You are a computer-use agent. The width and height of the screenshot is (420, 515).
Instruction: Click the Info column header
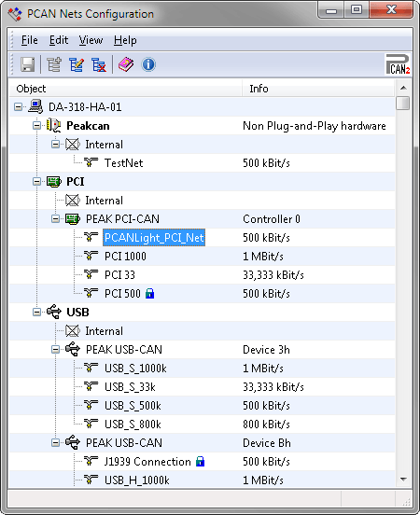pos(318,89)
